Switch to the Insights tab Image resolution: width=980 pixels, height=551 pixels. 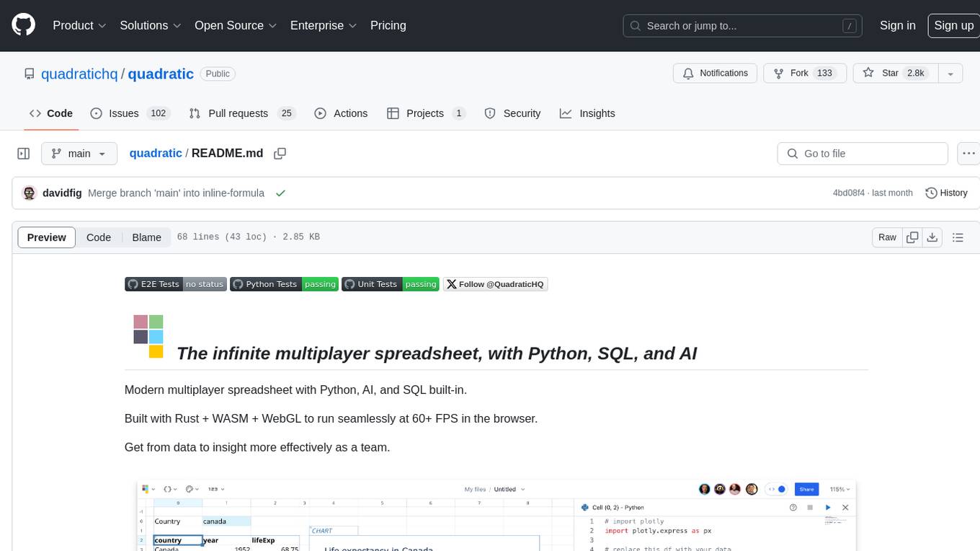click(x=587, y=113)
